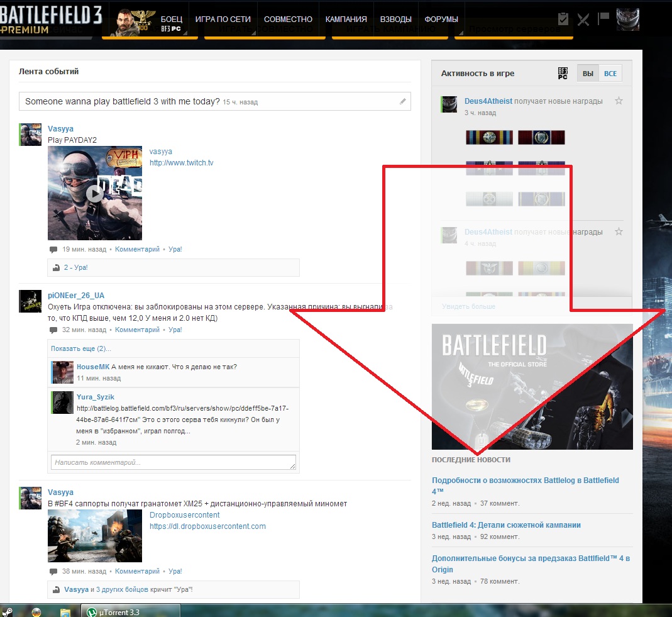
Task: Play the PAYDAY2 twitch video thumbnail
Action: (95, 193)
